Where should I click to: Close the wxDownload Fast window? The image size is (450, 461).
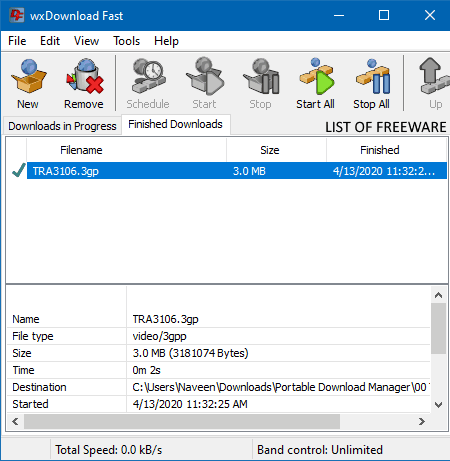(430, 15)
